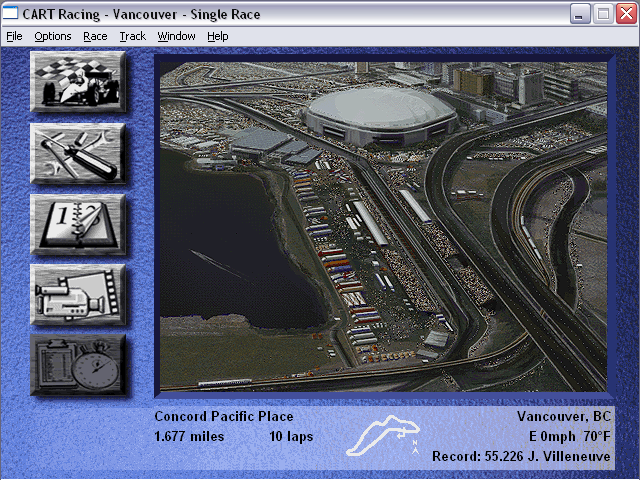Open the stopwatch and clipboard timing icon
The width and height of the screenshot is (640, 480).
[78, 365]
